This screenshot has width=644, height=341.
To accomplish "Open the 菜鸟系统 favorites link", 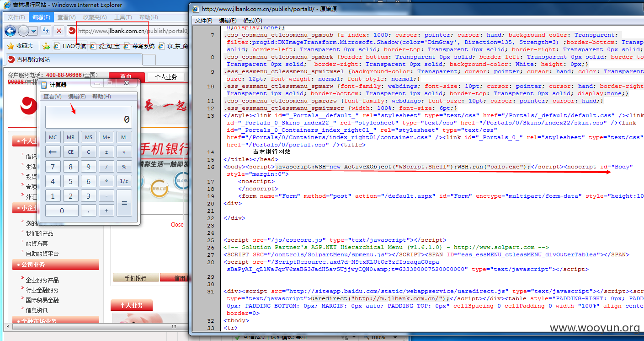I will click(x=139, y=46).
